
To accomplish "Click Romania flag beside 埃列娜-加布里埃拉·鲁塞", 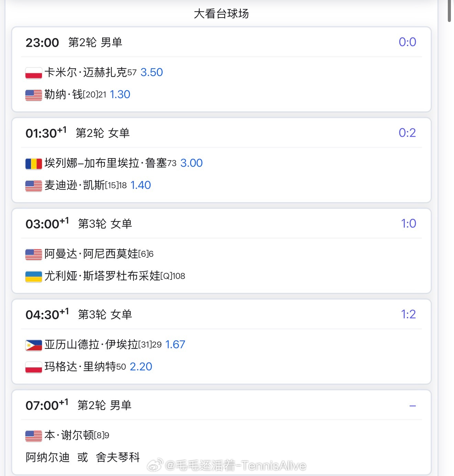I will (x=34, y=164).
